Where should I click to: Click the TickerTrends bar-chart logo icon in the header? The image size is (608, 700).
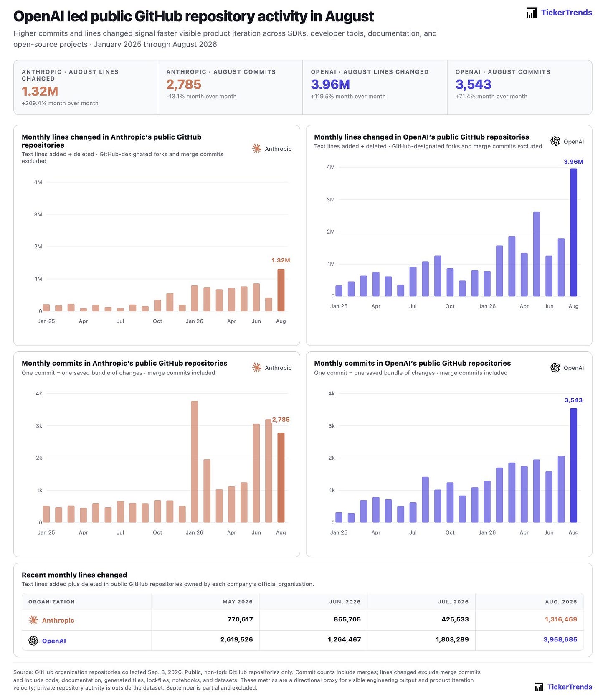(x=532, y=13)
